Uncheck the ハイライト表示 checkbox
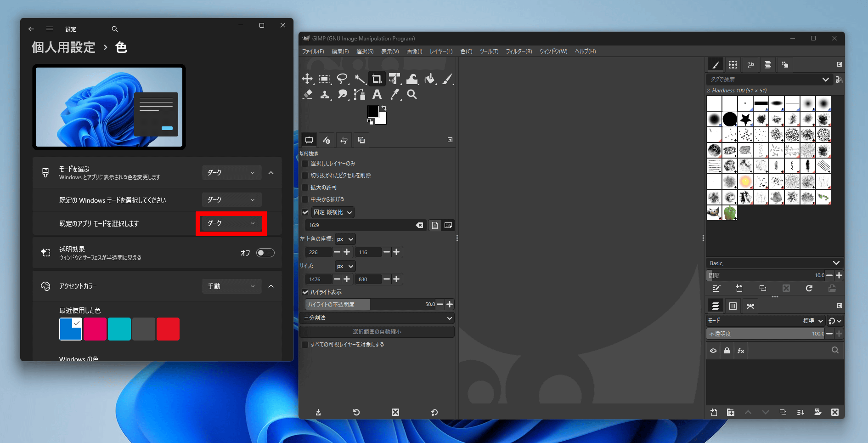 tap(305, 292)
